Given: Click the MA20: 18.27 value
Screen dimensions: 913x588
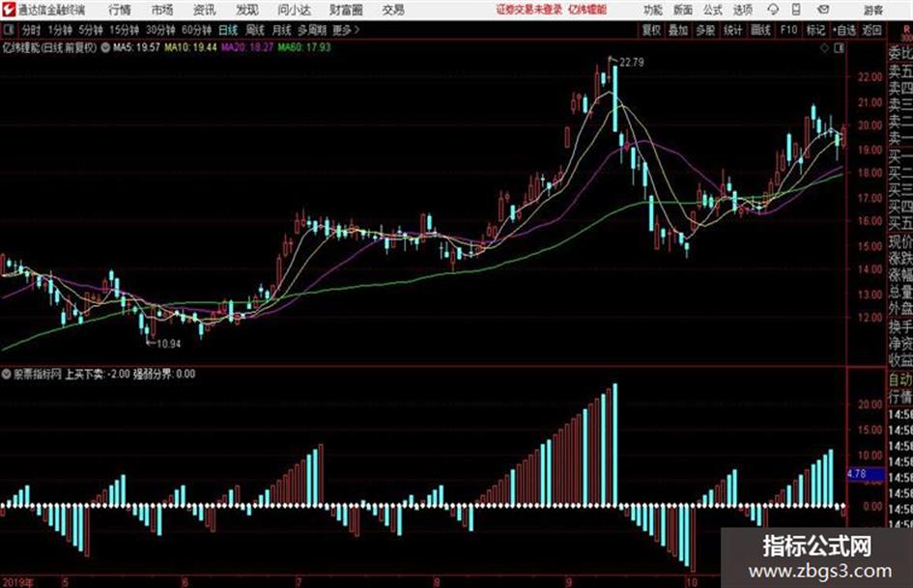Looking at the screenshot, I should (247, 47).
